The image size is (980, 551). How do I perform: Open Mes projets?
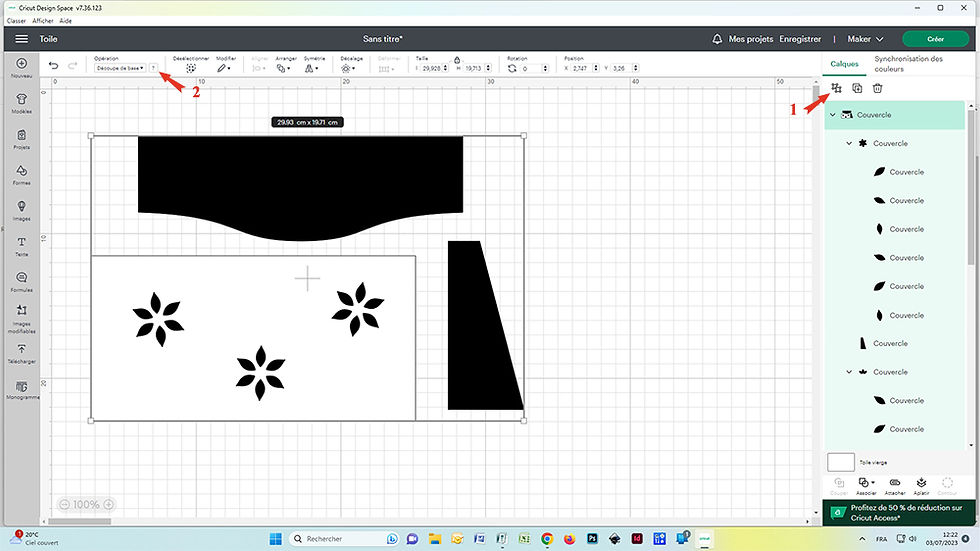[x=751, y=39]
